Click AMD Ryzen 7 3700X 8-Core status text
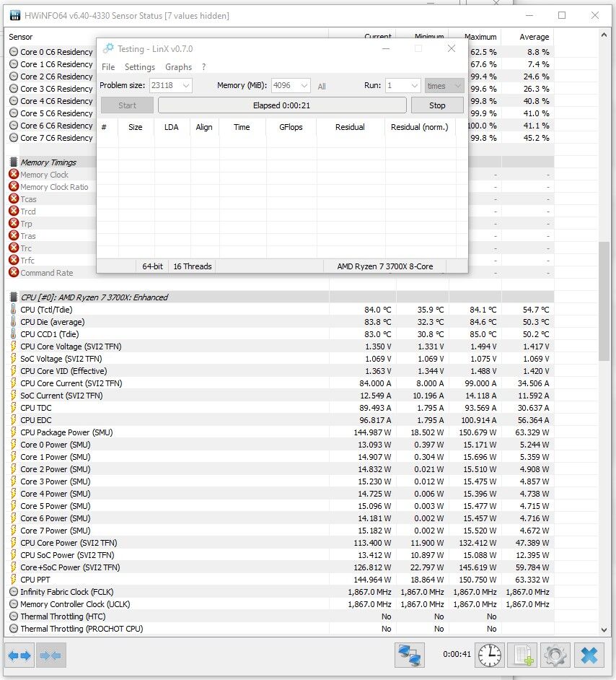Viewport: 616px width, 680px height. coord(384,266)
